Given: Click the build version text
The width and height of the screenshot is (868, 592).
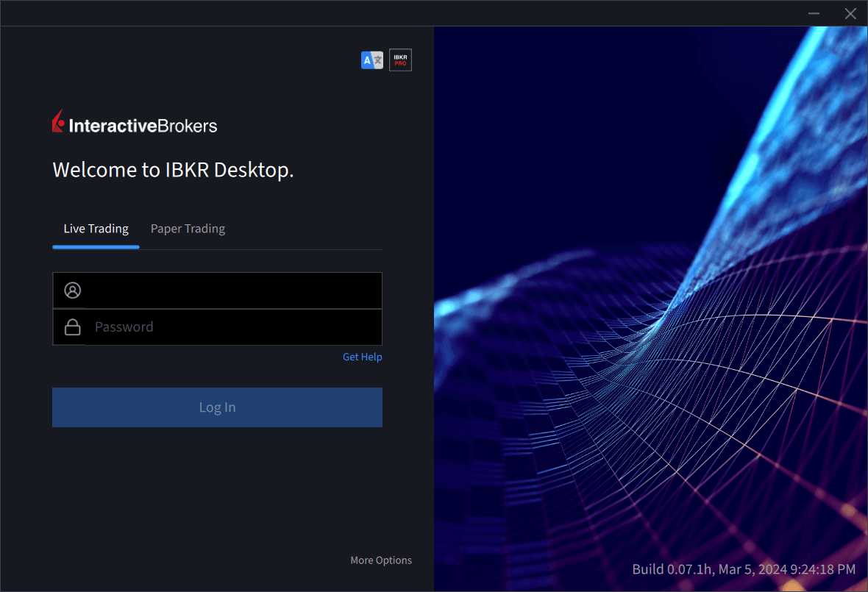Looking at the screenshot, I should 743,569.
